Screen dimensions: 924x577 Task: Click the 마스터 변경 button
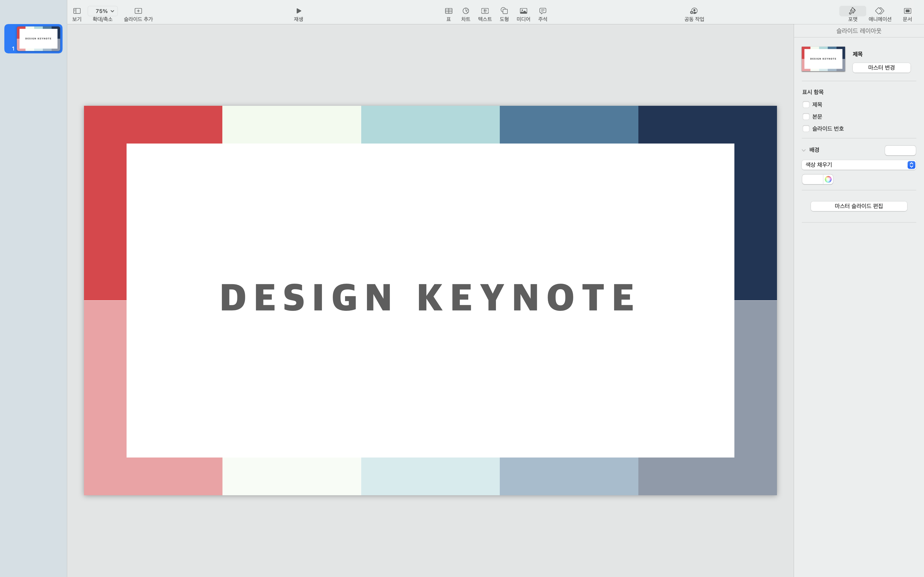coord(881,68)
